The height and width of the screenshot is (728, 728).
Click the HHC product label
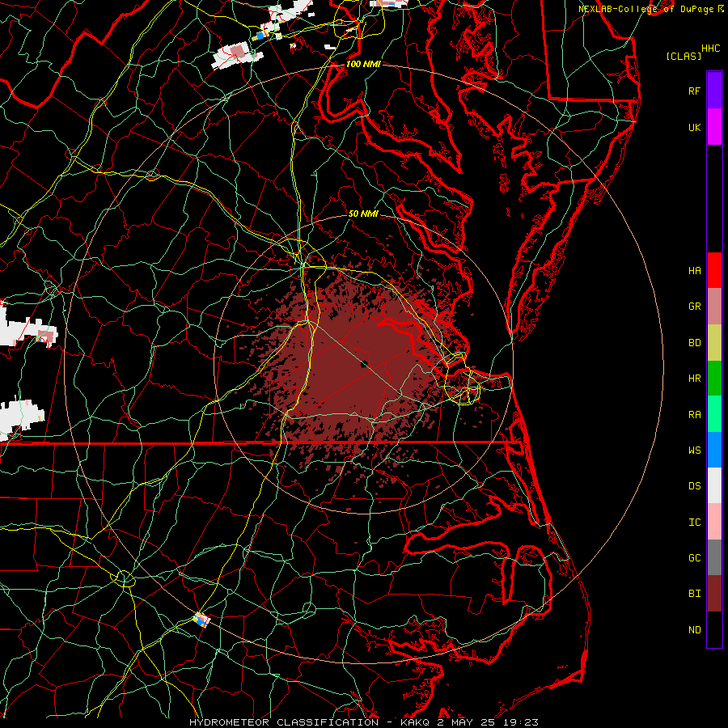pyautogui.click(x=710, y=49)
